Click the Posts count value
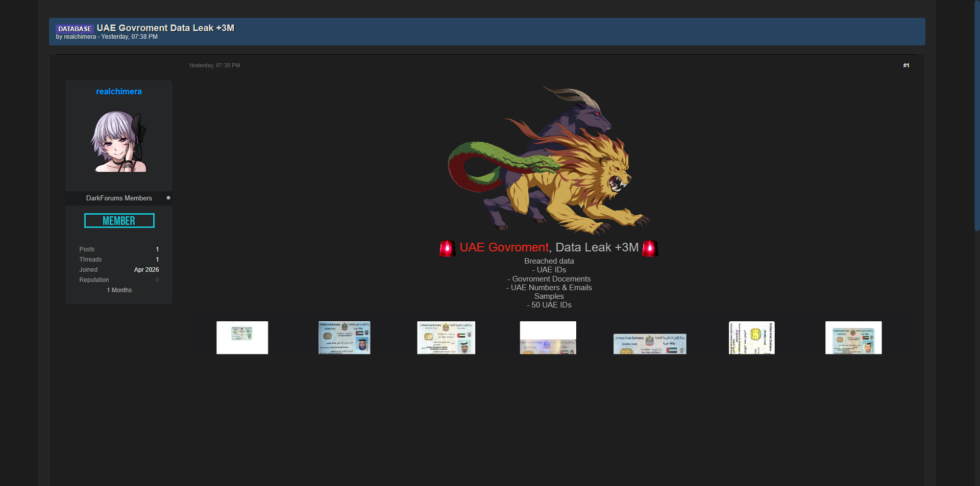980x486 pixels. point(157,249)
